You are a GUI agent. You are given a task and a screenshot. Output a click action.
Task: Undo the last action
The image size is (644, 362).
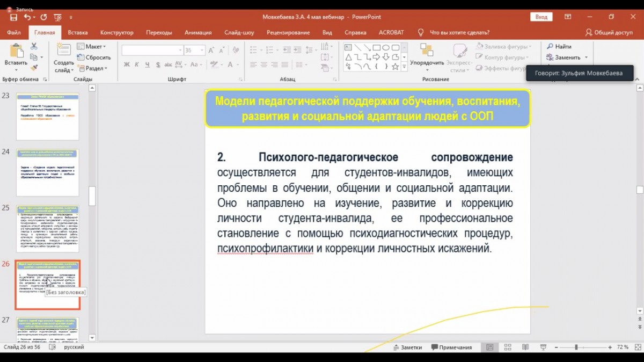pyautogui.click(x=27, y=17)
